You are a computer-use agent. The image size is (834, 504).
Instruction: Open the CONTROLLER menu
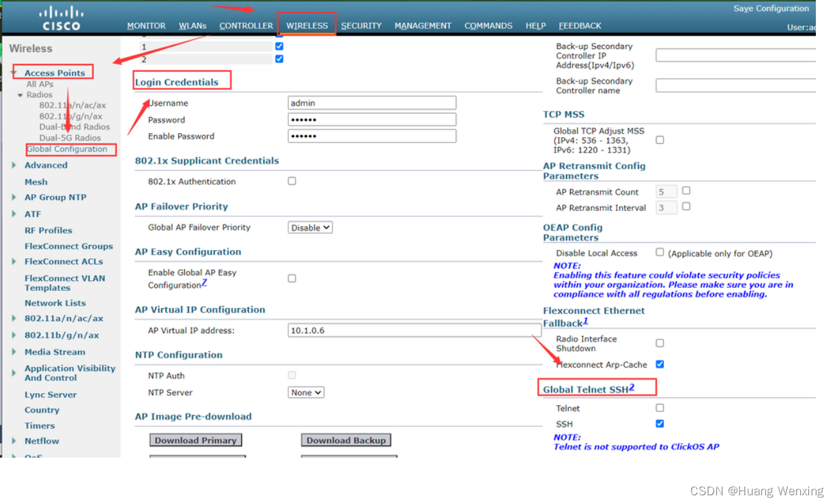click(246, 26)
